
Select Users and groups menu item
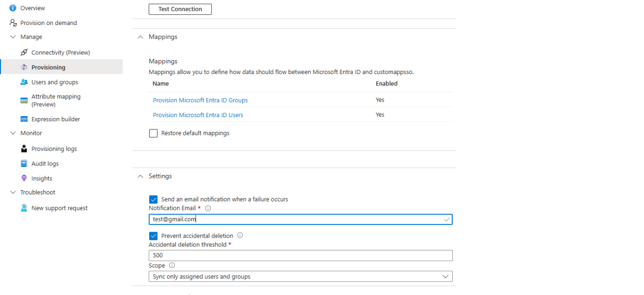click(x=54, y=82)
